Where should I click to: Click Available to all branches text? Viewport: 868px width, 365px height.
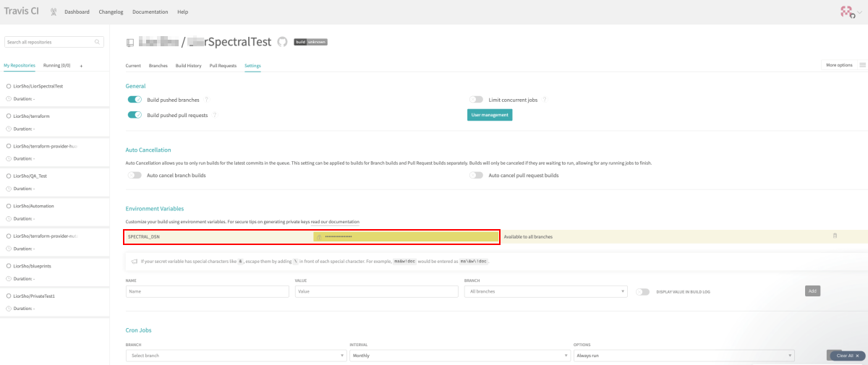click(528, 236)
